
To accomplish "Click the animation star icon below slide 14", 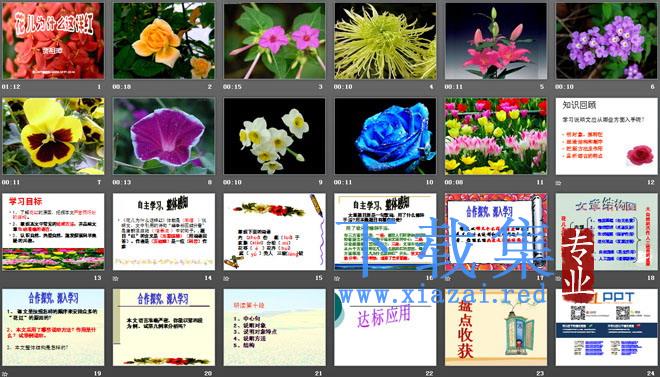I will [x=115, y=278].
